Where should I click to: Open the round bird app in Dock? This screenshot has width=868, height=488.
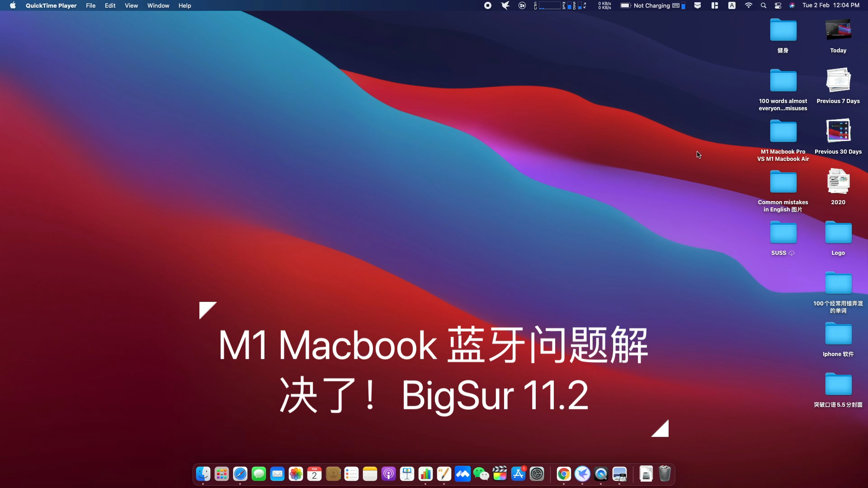tap(582, 474)
